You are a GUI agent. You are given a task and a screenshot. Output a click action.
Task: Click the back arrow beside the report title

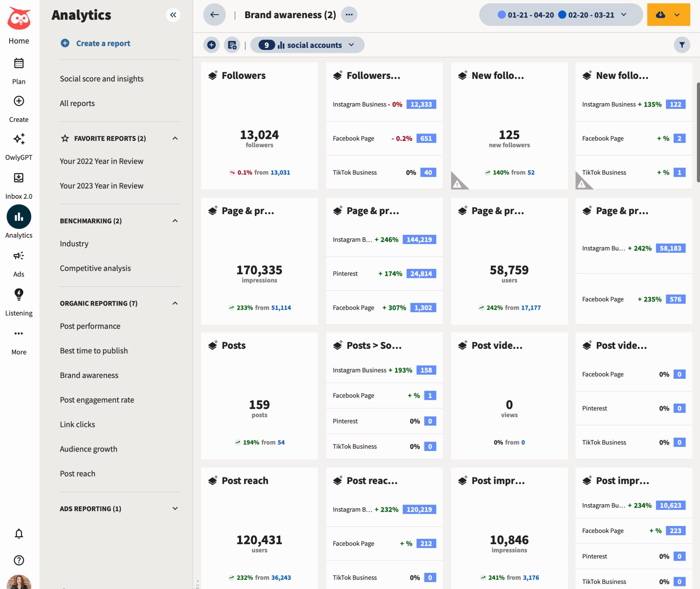pyautogui.click(x=214, y=15)
